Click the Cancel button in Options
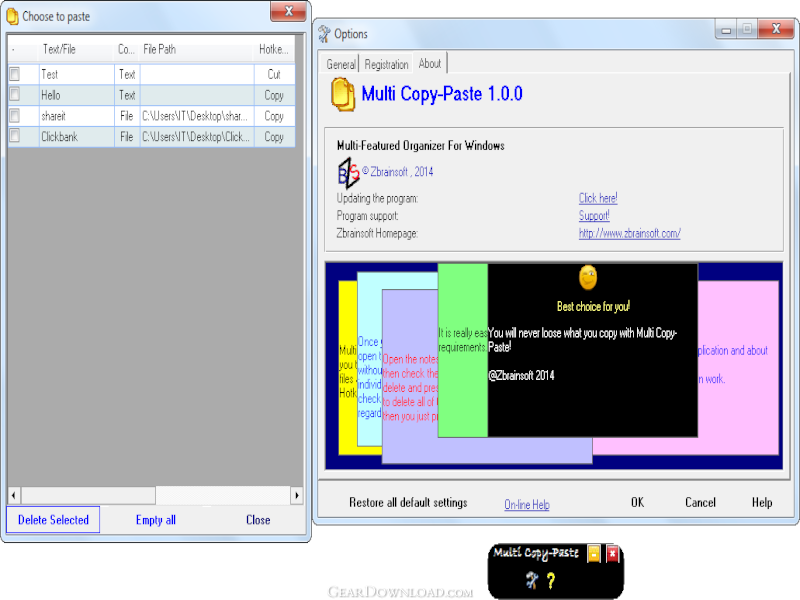 pyautogui.click(x=700, y=503)
